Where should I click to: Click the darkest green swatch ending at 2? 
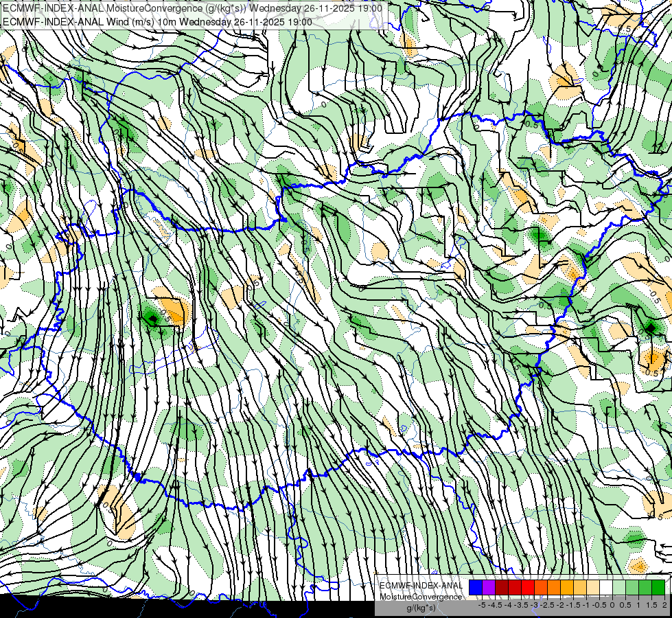pyautogui.click(x=658, y=588)
